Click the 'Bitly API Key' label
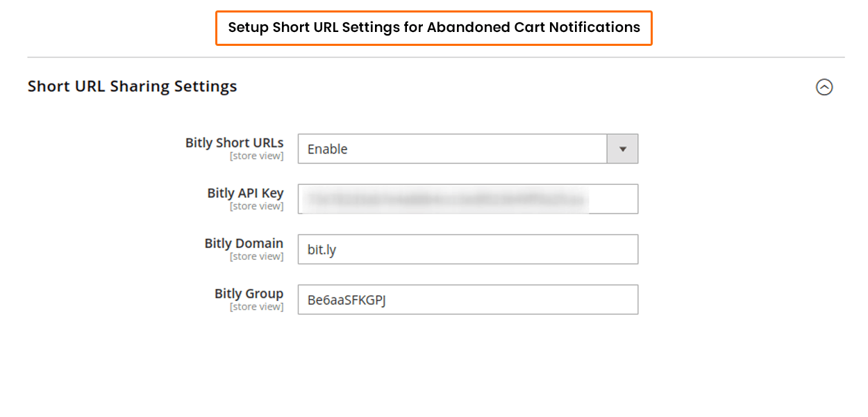 (245, 193)
